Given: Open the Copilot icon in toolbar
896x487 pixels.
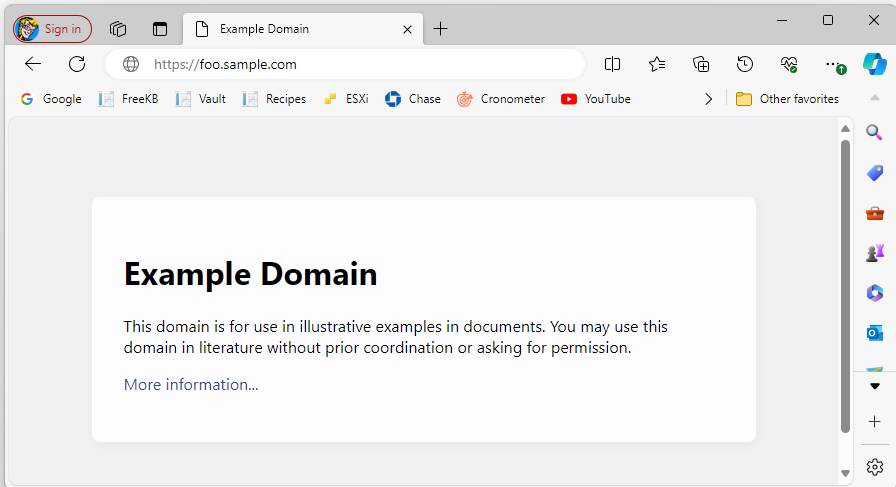Looking at the screenshot, I should (x=875, y=64).
